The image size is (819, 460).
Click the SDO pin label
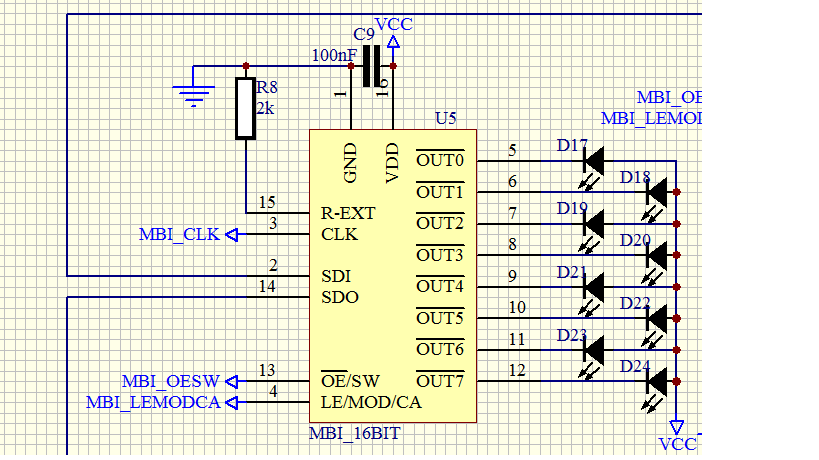point(340,297)
